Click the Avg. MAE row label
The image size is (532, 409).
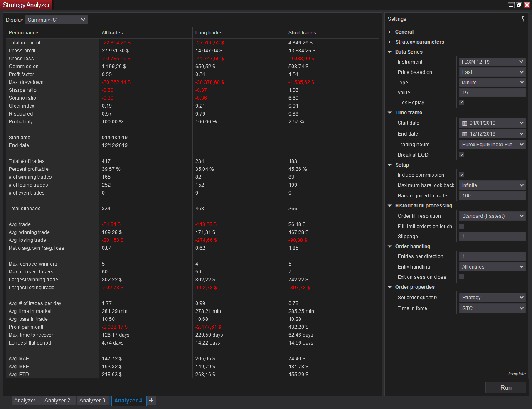(19, 359)
